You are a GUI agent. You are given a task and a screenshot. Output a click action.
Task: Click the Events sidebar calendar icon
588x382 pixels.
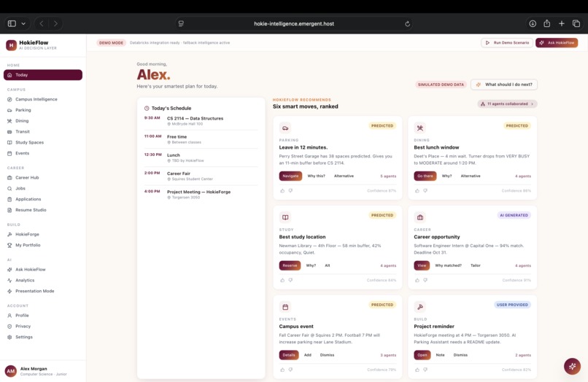tap(9, 153)
